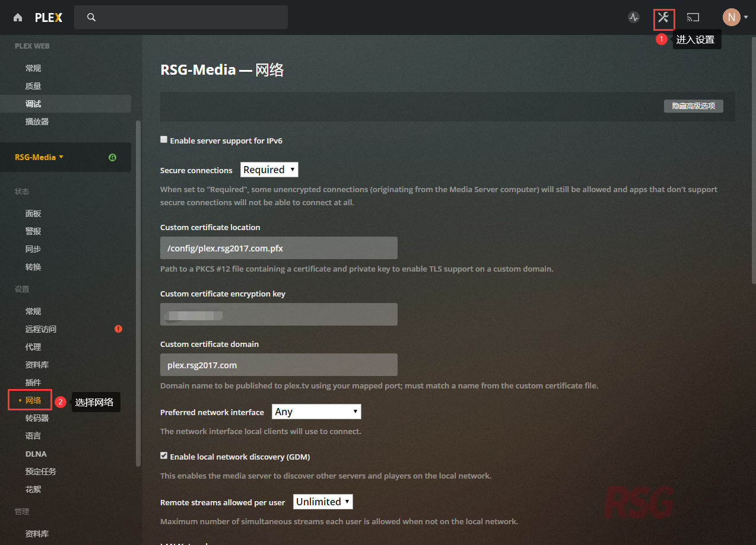756x545 pixels.
Task: Open 转码器 settings in sidebar
Action: (x=37, y=418)
